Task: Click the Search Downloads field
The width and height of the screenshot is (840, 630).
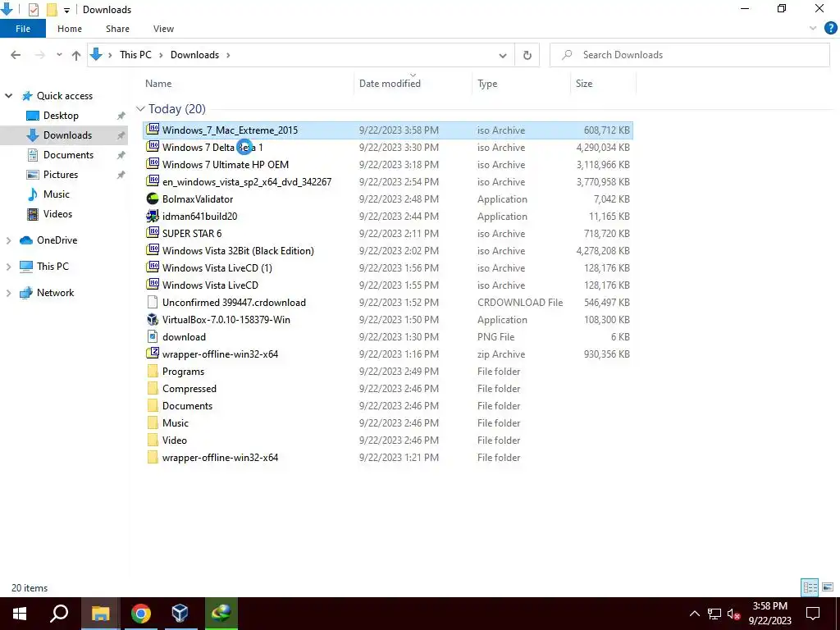Action: point(689,55)
